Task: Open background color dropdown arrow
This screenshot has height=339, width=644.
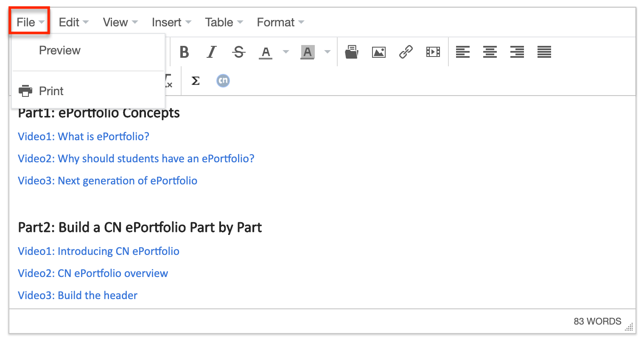Action: pos(327,52)
